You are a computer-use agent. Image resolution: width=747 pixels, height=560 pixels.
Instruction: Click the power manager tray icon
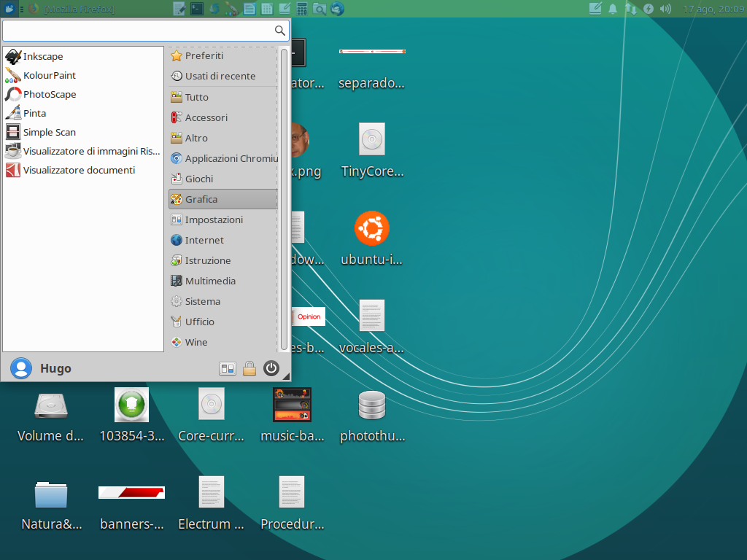(x=649, y=9)
